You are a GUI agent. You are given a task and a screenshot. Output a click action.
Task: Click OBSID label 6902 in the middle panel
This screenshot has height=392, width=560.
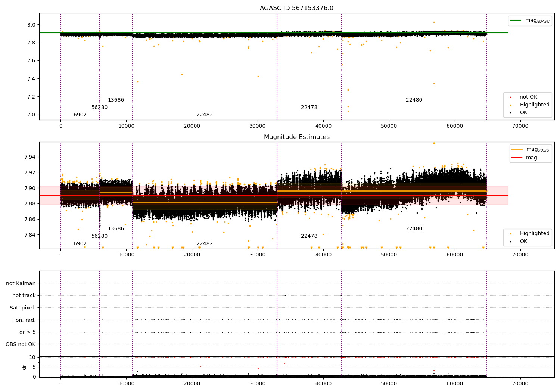pyautogui.click(x=80, y=244)
